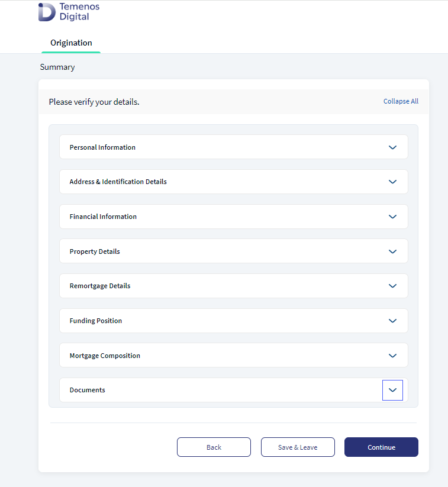This screenshot has width=448, height=487.
Task: Click the Property Details heading text
Action: point(95,251)
